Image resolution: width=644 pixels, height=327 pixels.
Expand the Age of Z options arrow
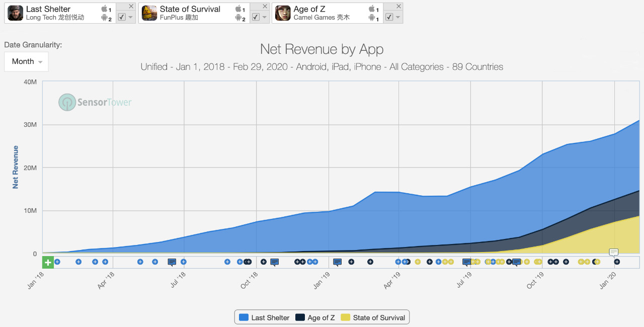(398, 17)
